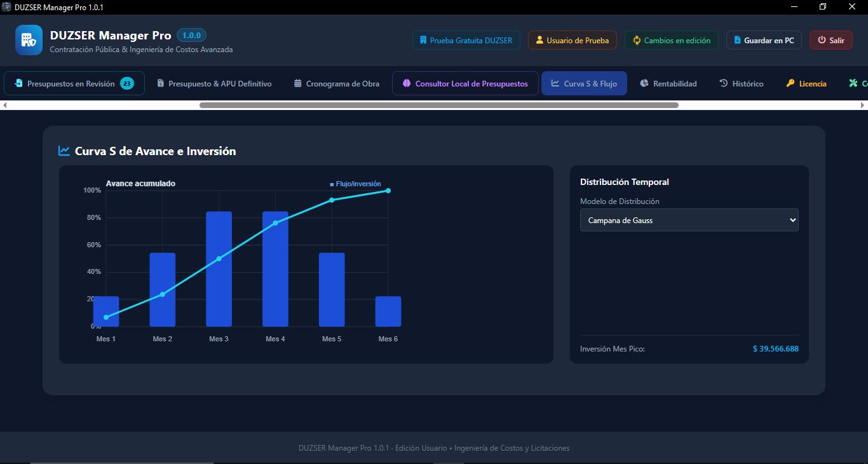The image size is (868, 464).
Task: Click the DUZSER Manager Pro building logo
Action: [29, 40]
